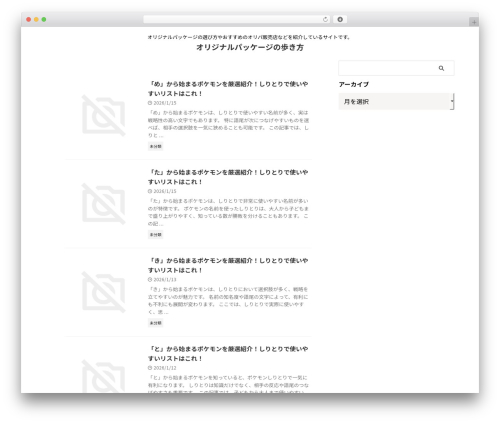Open the 「と」から始まるポケモン article title

pos(228,354)
